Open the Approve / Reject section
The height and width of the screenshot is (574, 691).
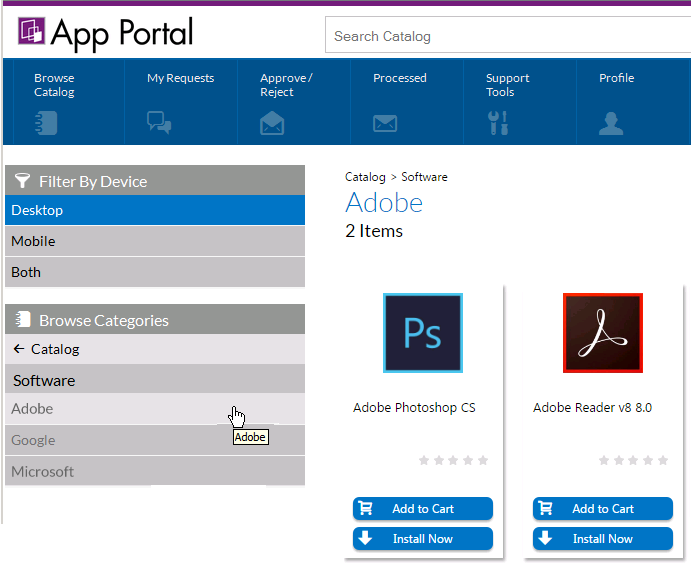(286, 85)
